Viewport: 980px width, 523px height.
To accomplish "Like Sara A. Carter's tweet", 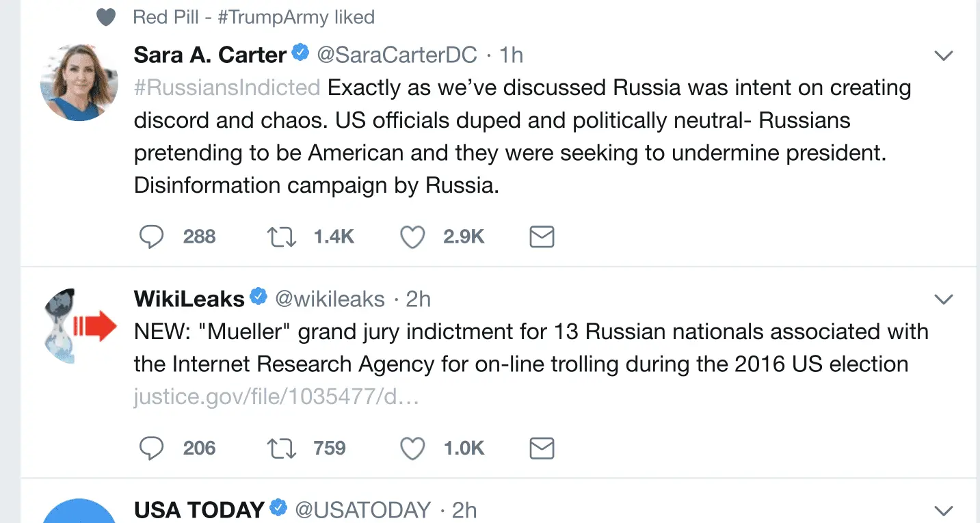I will pos(412,237).
